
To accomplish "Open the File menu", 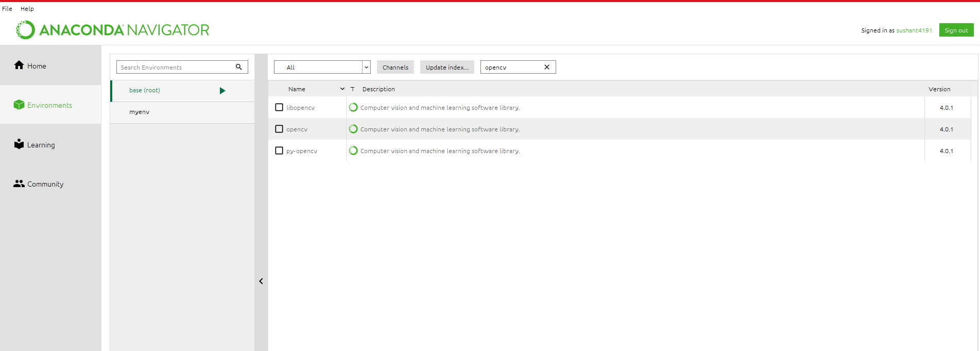I will 7,9.
